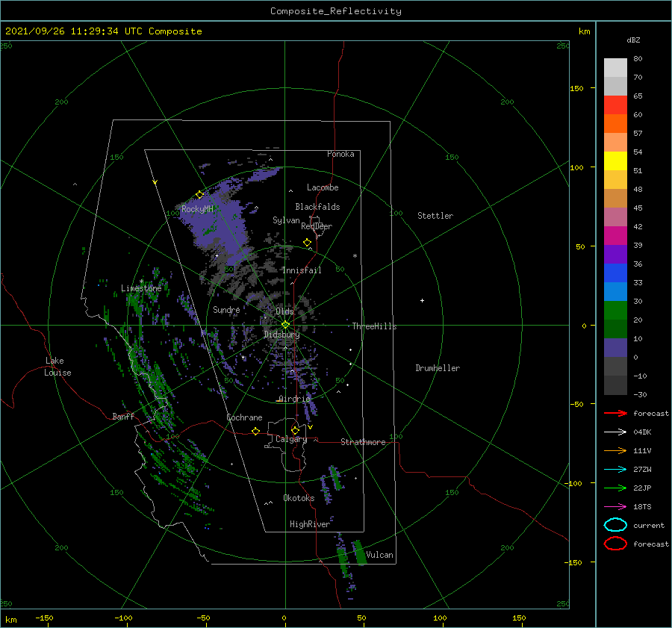Click the red forecast arrow in legend
This screenshot has width=672, height=628.
615,413
